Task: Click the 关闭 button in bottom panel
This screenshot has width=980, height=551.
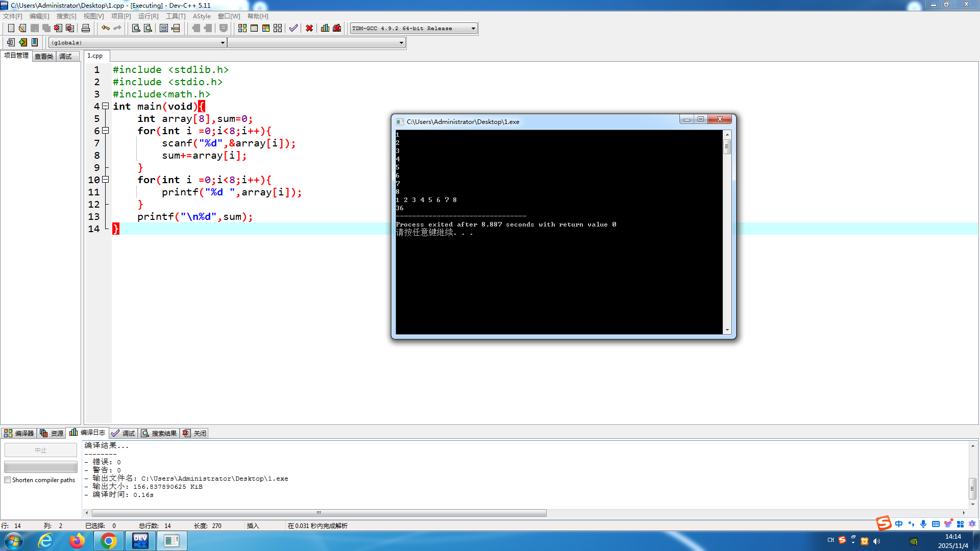Action: [x=195, y=433]
